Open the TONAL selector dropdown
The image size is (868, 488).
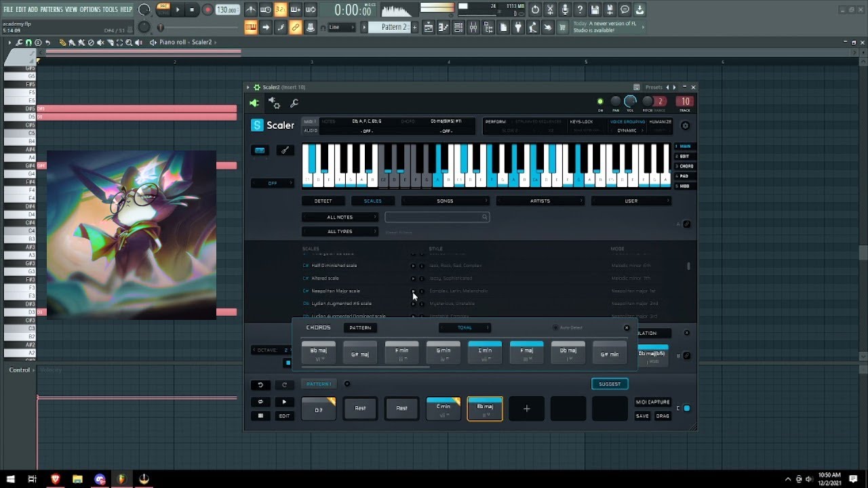(465, 327)
